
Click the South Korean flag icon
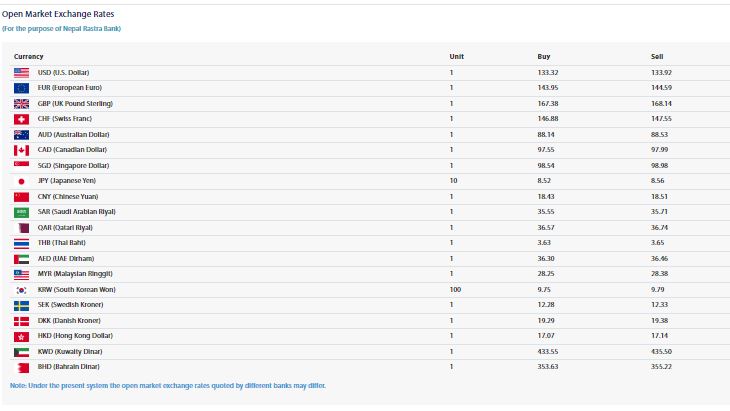click(x=21, y=290)
